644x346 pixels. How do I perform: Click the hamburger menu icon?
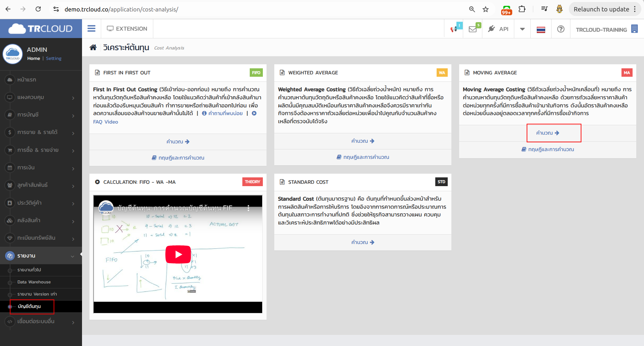click(91, 29)
